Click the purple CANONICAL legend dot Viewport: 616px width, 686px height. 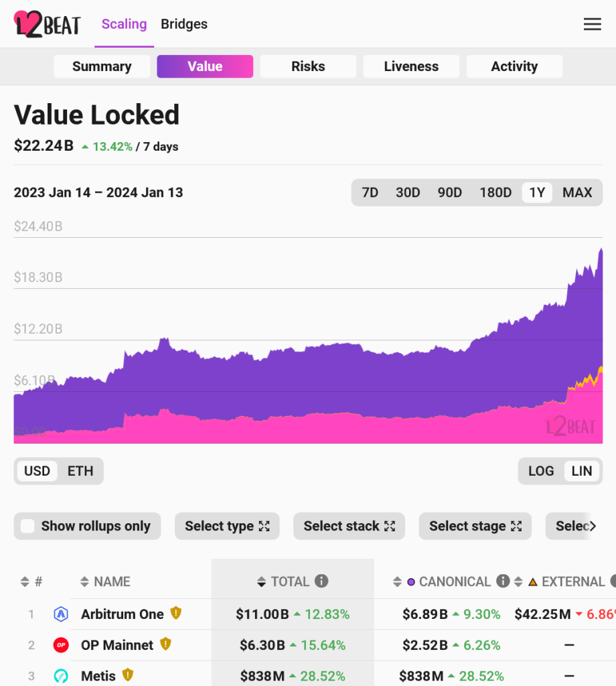pyautogui.click(x=411, y=582)
